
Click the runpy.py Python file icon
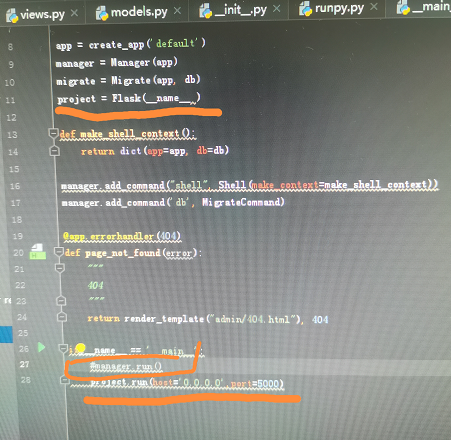pos(305,9)
